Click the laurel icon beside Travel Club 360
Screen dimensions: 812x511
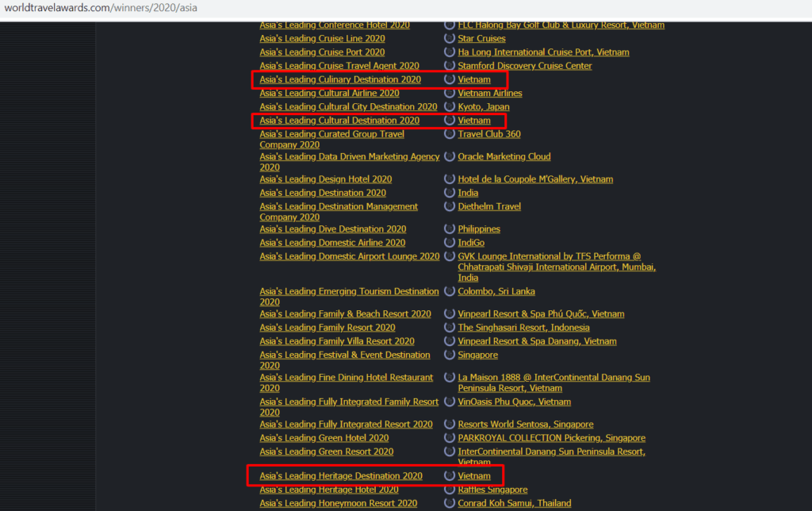(450, 134)
